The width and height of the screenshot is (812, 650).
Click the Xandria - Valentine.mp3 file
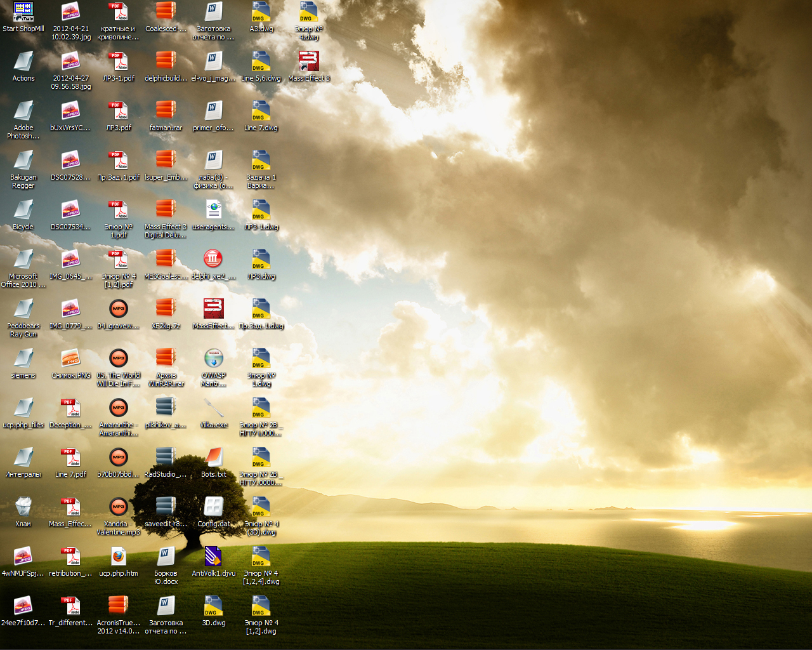coord(119,516)
